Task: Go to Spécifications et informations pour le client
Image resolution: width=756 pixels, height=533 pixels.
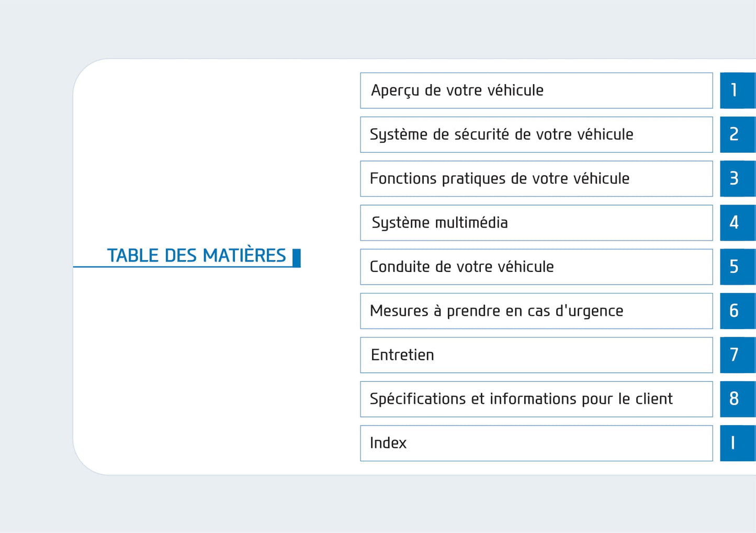Action: (x=536, y=399)
